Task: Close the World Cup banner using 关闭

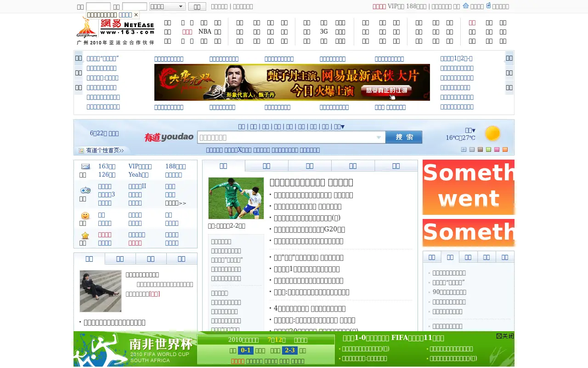Action: pos(505,336)
